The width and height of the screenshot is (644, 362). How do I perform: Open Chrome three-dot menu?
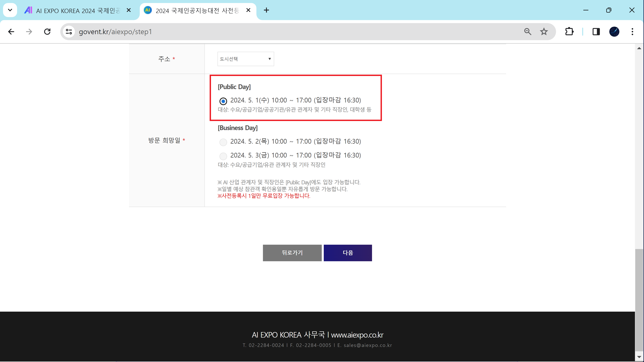[632, 32]
